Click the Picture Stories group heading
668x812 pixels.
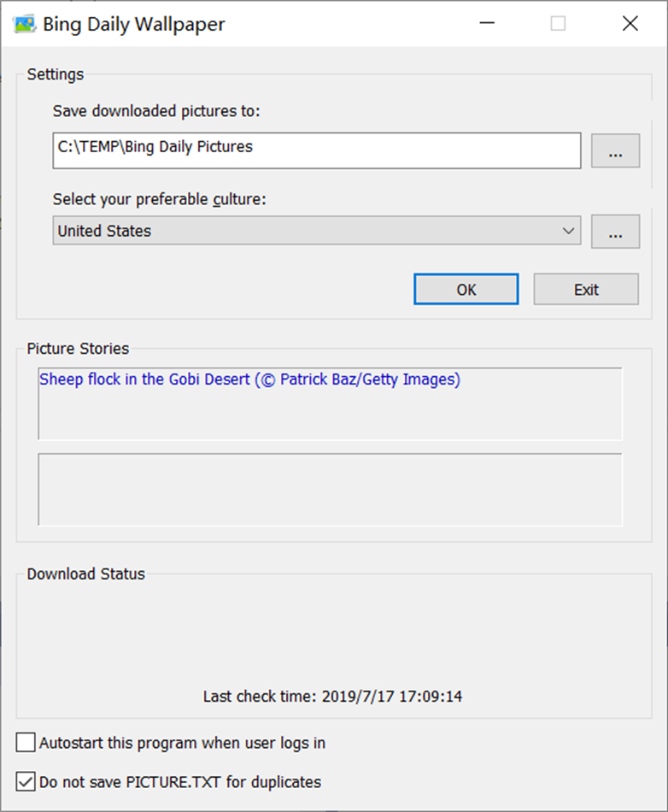click(78, 349)
